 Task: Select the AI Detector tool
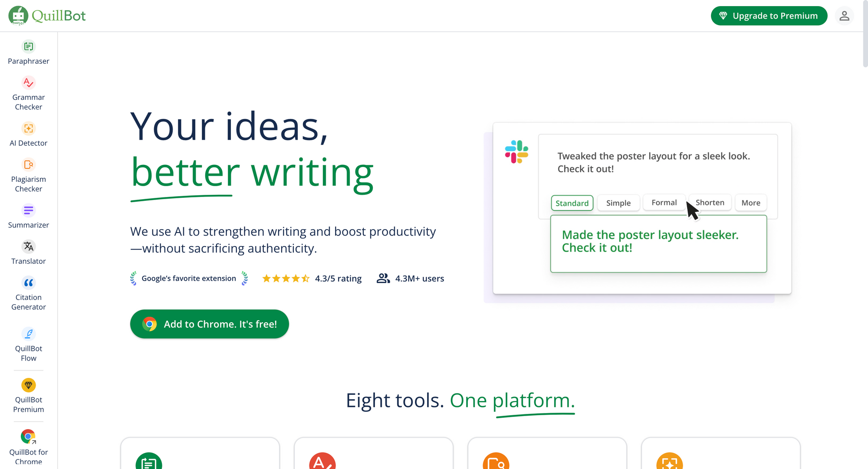pyautogui.click(x=28, y=134)
